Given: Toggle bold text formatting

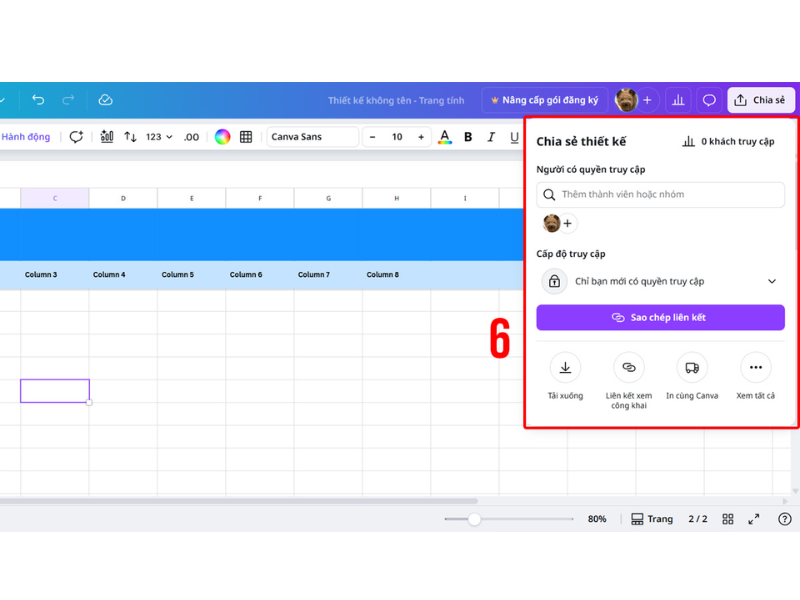Looking at the screenshot, I should pos(468,136).
